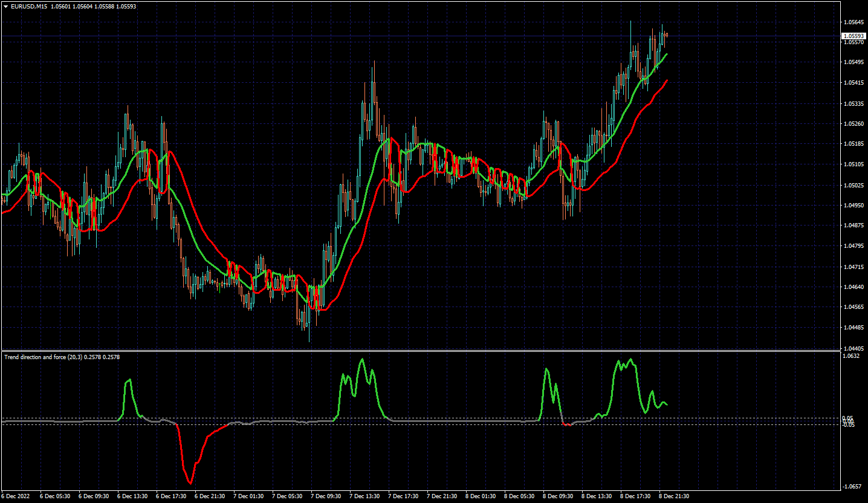Click the tallest green indicator peak on 7 Dec
Viewport: 868px width, 503px height.
tap(362, 360)
